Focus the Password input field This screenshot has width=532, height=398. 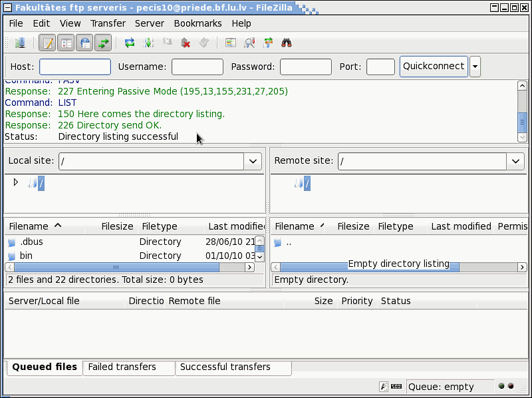pyautogui.click(x=306, y=67)
